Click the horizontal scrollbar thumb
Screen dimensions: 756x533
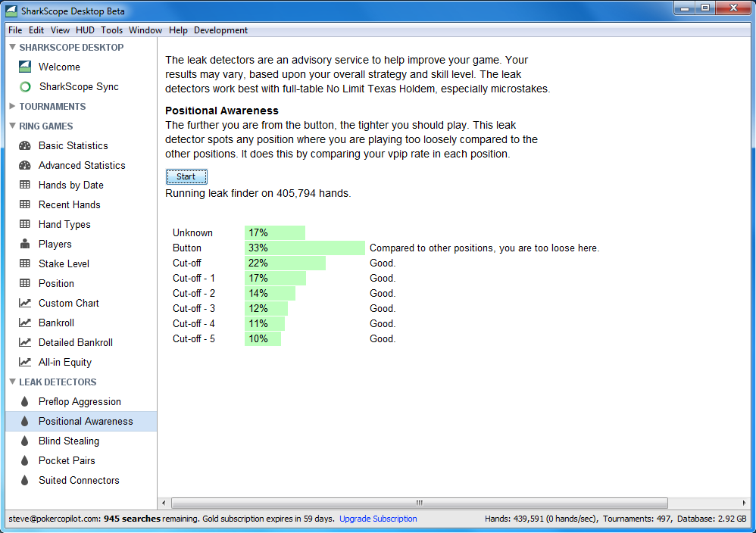(420, 503)
